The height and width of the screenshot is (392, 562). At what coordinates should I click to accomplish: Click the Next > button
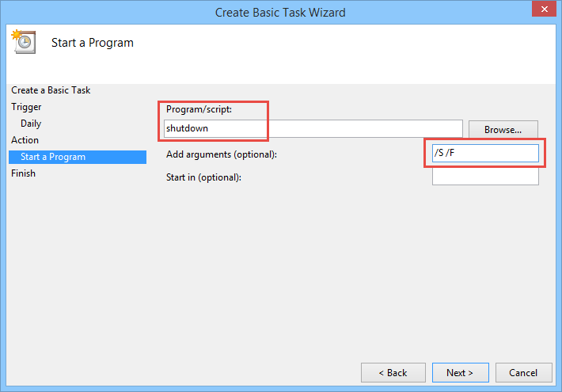[460, 373]
